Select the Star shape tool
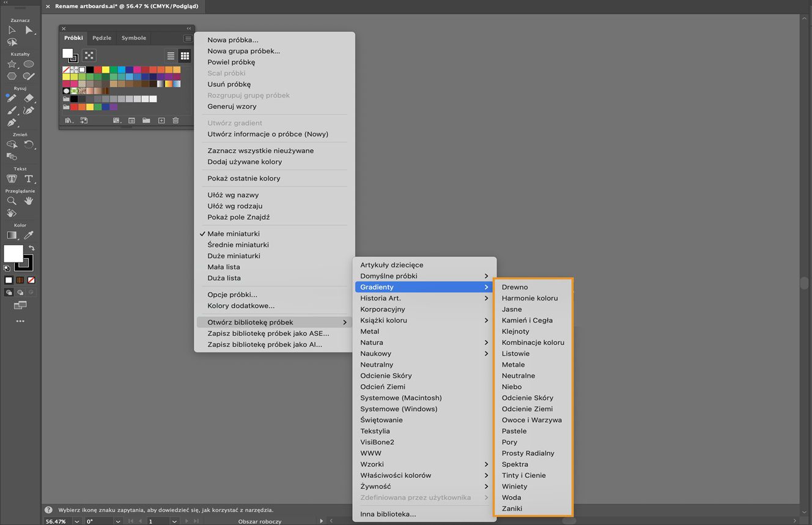This screenshot has width=812, height=525. tap(12, 64)
